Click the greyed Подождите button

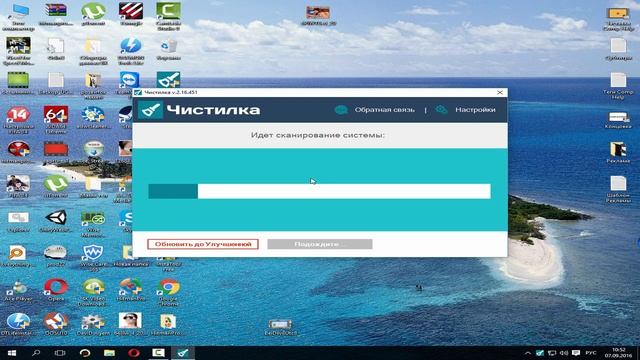[x=320, y=244]
